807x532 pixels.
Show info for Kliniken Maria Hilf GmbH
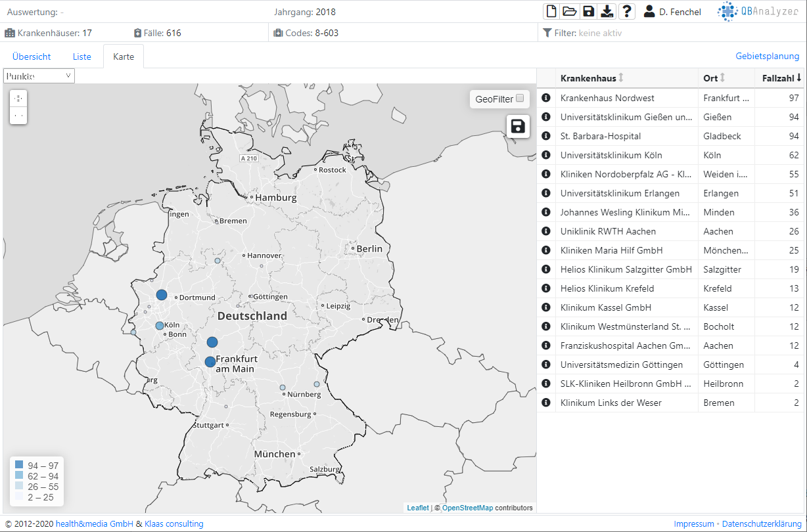(545, 250)
